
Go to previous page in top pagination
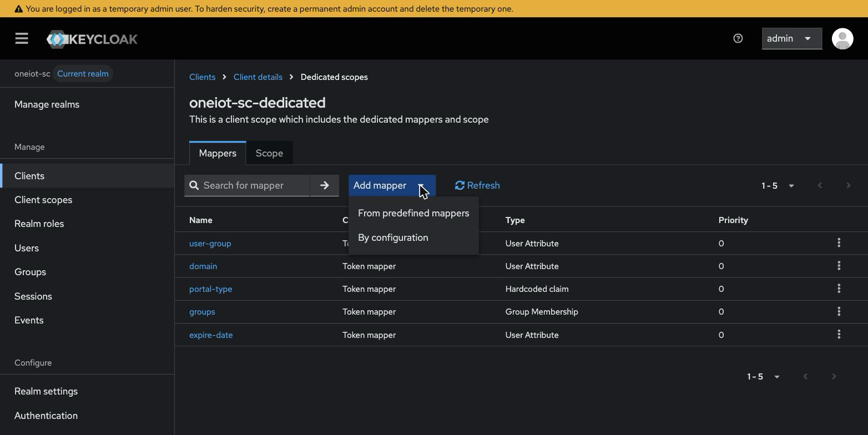pyautogui.click(x=820, y=185)
